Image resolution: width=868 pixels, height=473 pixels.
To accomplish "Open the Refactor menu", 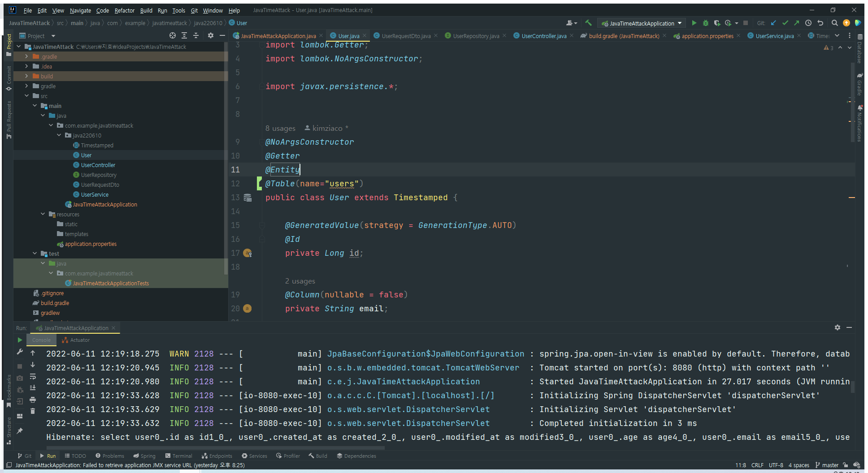I will [x=124, y=10].
